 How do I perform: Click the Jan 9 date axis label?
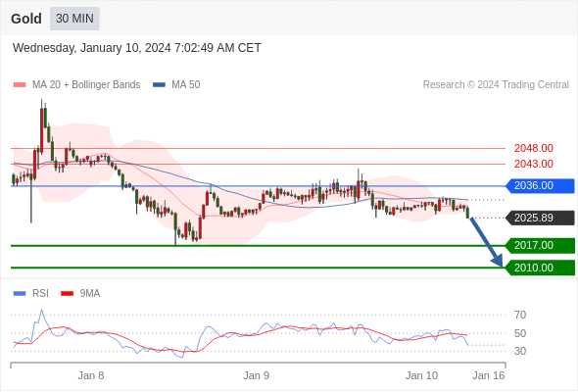coord(257,375)
